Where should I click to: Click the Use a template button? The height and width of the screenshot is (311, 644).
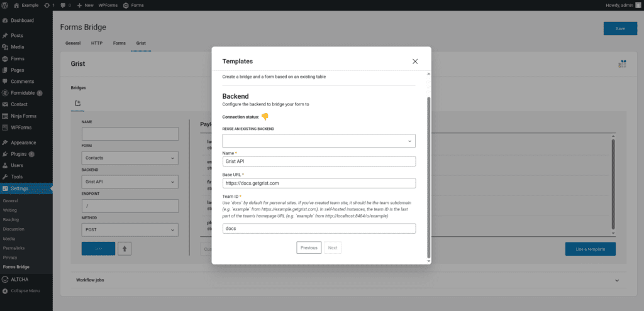(x=590, y=249)
